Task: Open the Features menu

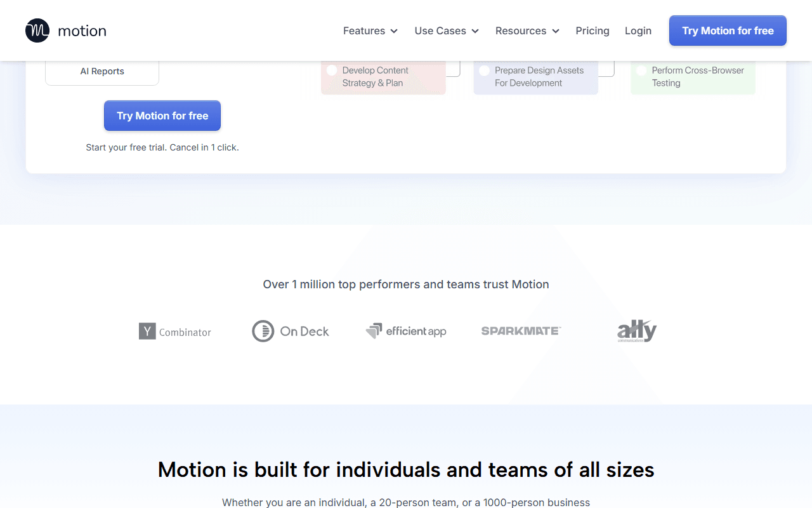Action: click(x=370, y=30)
